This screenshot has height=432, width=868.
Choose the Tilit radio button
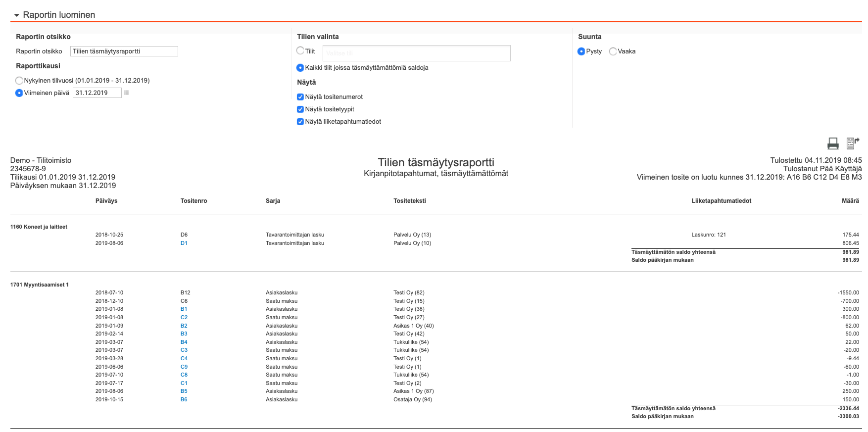pyautogui.click(x=300, y=51)
